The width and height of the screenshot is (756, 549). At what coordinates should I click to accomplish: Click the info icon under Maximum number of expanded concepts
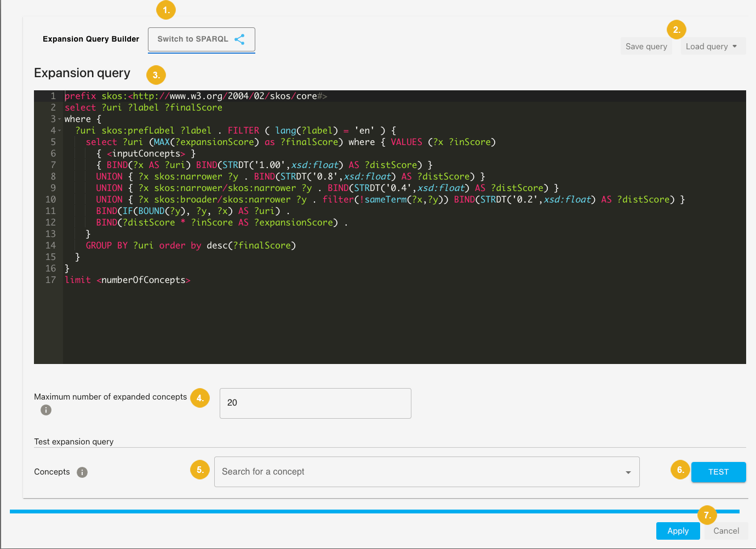[x=46, y=409]
